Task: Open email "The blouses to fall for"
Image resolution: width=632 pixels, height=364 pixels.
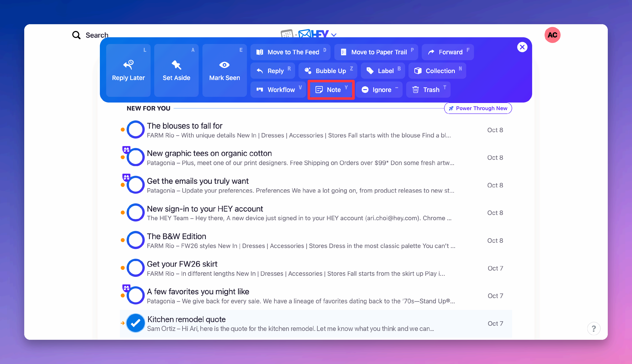Action: click(316, 130)
